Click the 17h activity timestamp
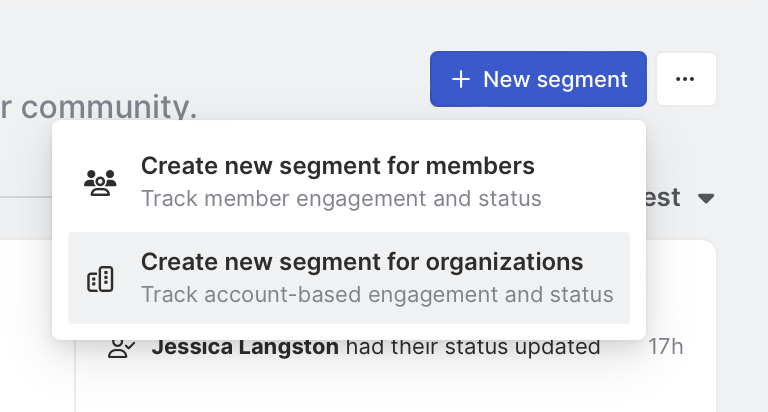 [x=665, y=348]
